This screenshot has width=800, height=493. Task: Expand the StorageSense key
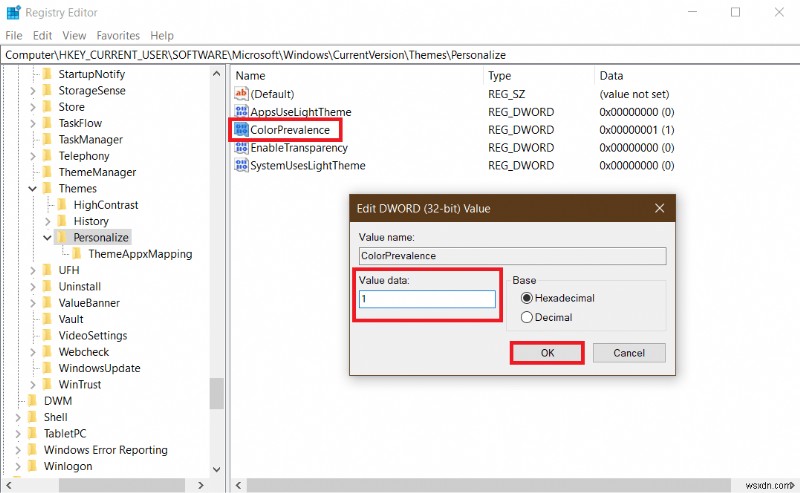point(33,91)
